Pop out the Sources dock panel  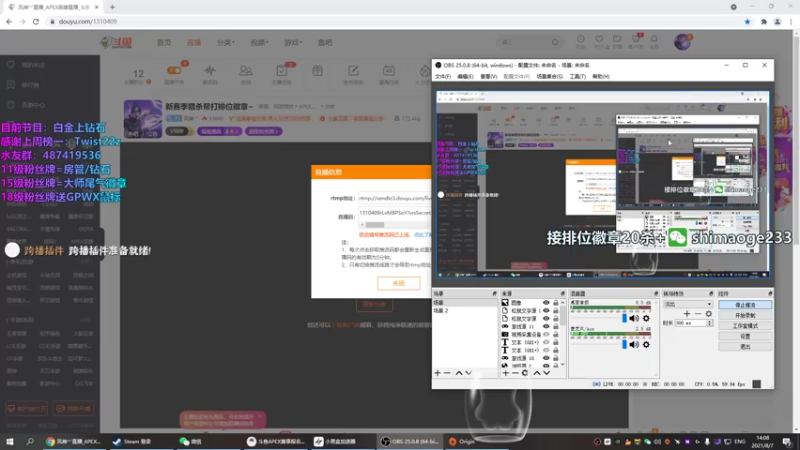click(563, 294)
